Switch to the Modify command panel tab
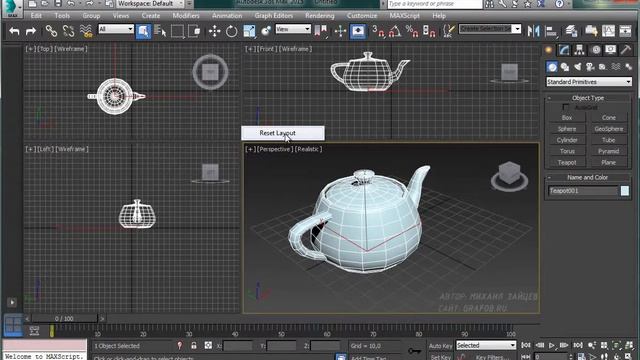The height and width of the screenshot is (360, 640). coord(564,50)
